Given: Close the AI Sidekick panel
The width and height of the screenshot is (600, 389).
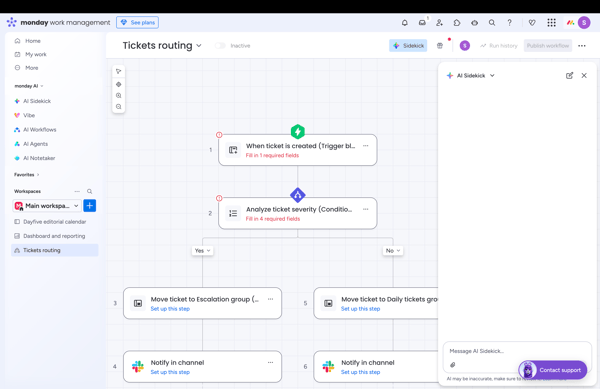Looking at the screenshot, I should 584,75.
